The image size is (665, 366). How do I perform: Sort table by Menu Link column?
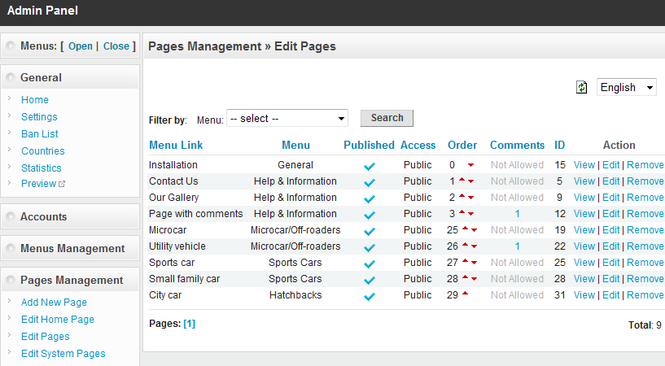tap(176, 145)
